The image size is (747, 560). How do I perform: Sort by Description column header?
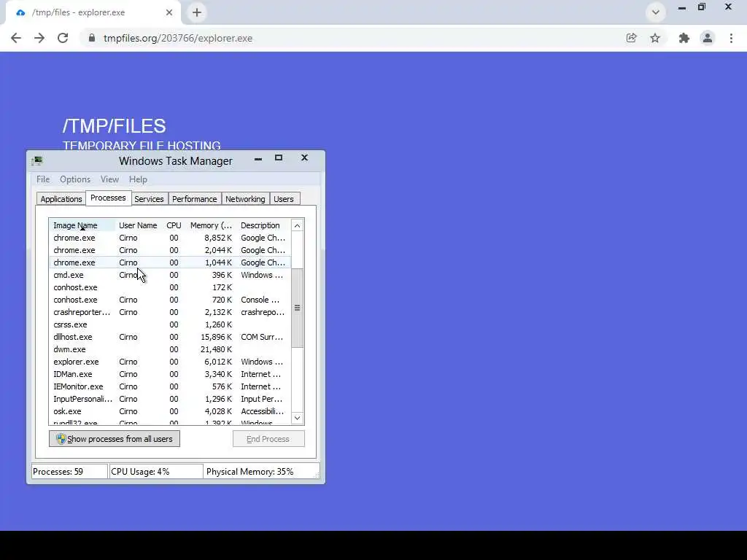[263, 225]
